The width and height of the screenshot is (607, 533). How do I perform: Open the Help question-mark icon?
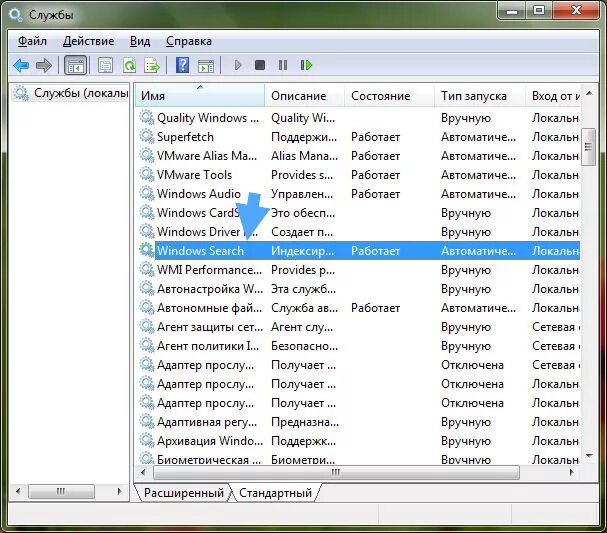(182, 65)
